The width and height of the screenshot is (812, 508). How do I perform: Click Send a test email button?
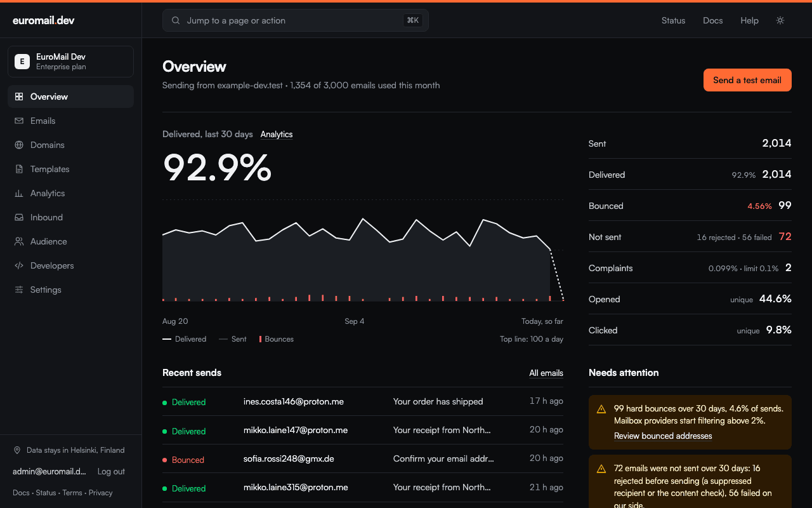(747, 80)
